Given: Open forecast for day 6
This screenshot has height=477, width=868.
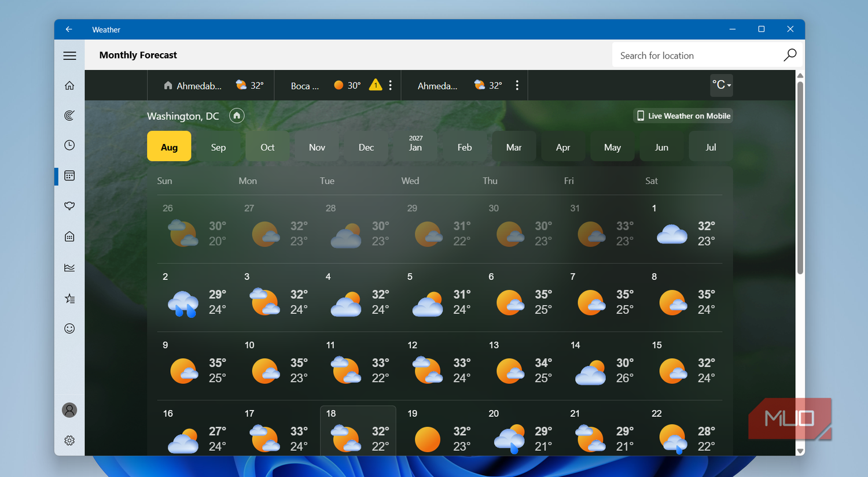Looking at the screenshot, I should [521, 297].
